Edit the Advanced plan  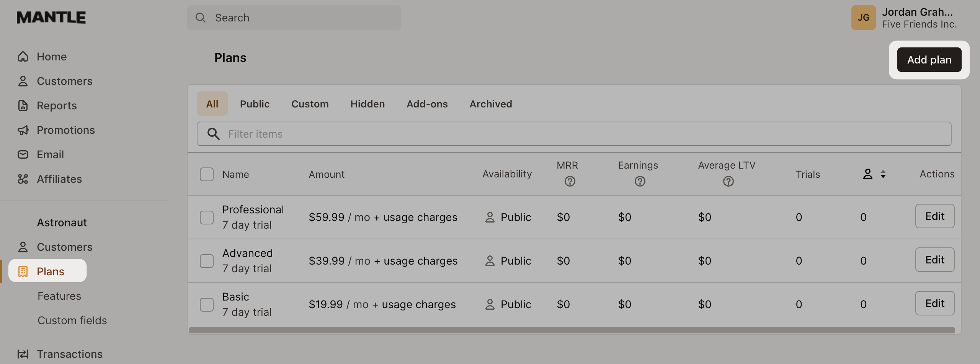click(935, 260)
